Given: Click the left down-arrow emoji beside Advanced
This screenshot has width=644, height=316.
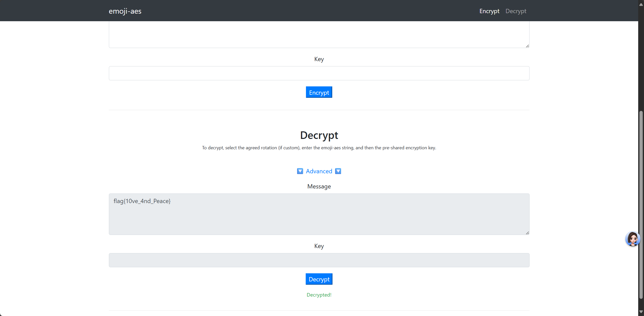Looking at the screenshot, I should (300, 171).
